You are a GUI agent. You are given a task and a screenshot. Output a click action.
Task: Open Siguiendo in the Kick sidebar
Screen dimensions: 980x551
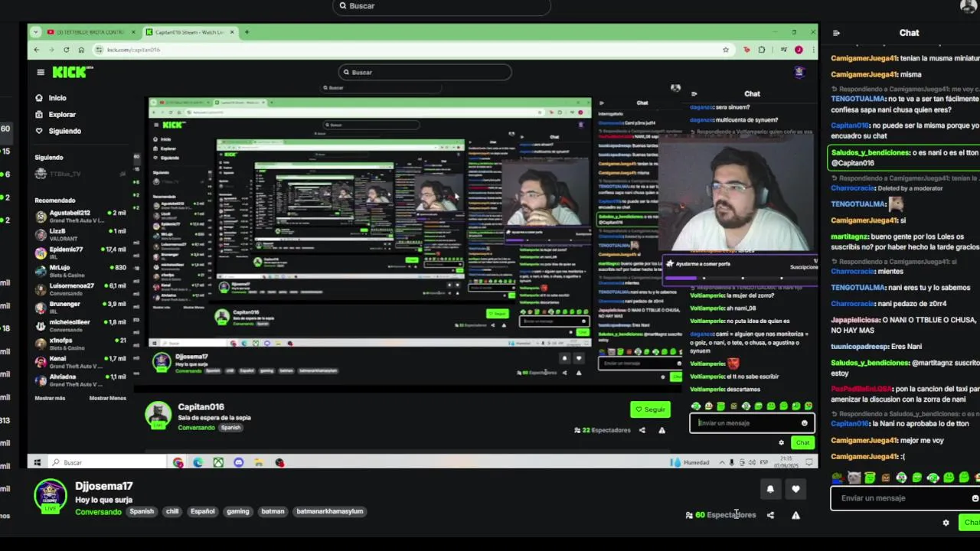[x=58, y=131]
